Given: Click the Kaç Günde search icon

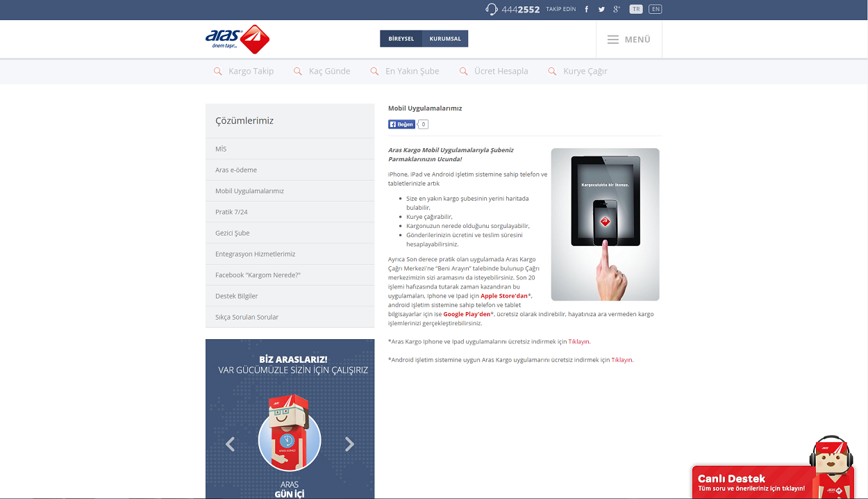Looking at the screenshot, I should [298, 71].
